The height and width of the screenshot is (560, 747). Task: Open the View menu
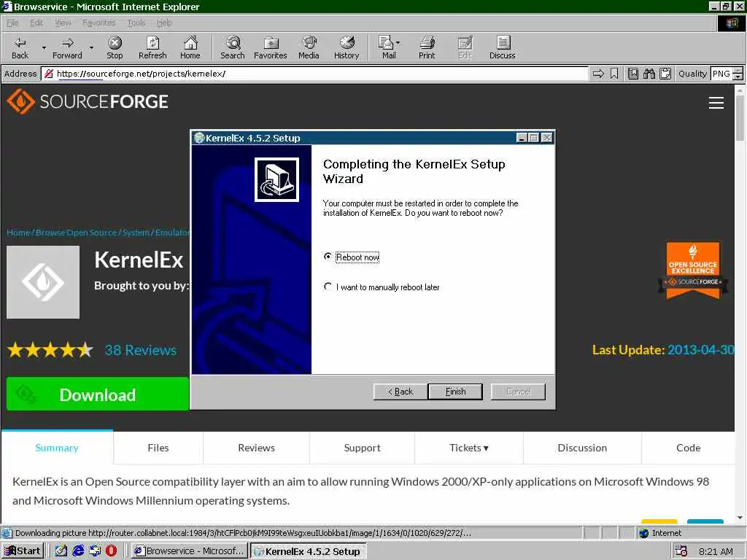(63, 23)
